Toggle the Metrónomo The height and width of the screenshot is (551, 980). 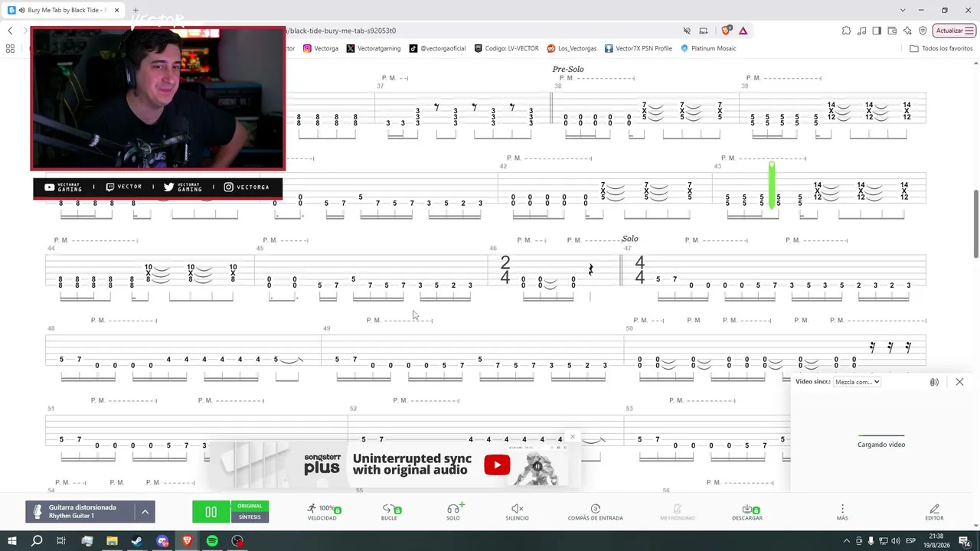pyautogui.click(x=677, y=512)
